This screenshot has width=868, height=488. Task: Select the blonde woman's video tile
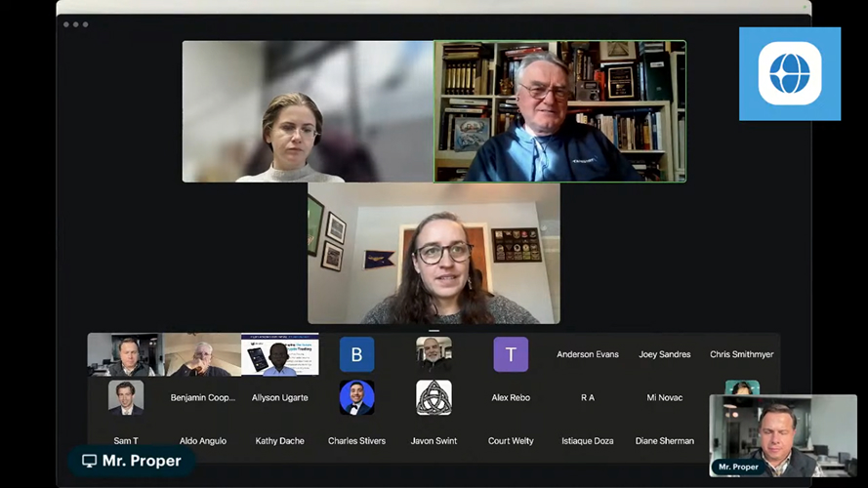click(x=308, y=111)
